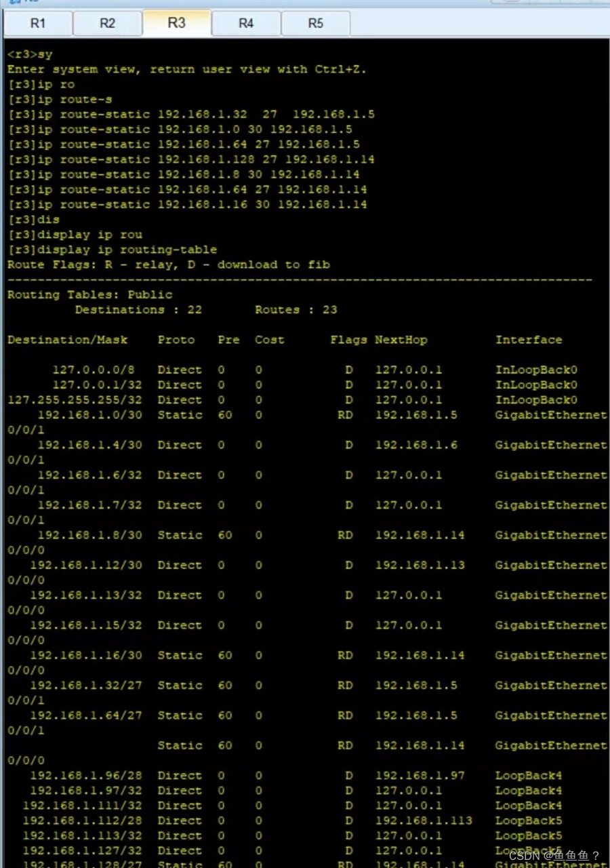Select destination '192.168.1.7/32' in routing table

(x=90, y=505)
